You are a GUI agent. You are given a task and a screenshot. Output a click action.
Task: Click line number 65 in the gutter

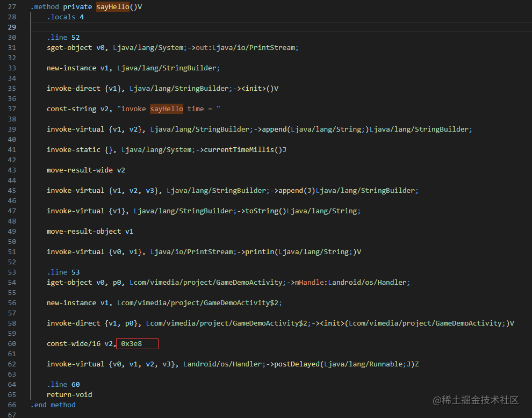tap(12, 394)
